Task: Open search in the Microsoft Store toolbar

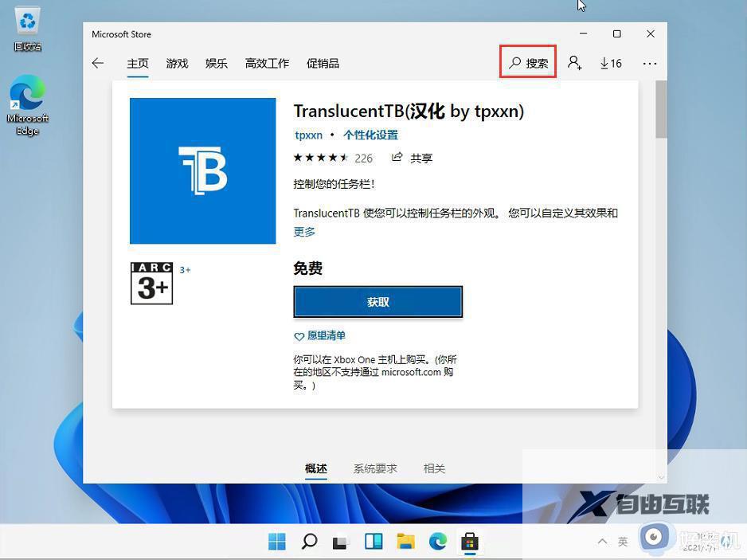Action: click(x=527, y=62)
